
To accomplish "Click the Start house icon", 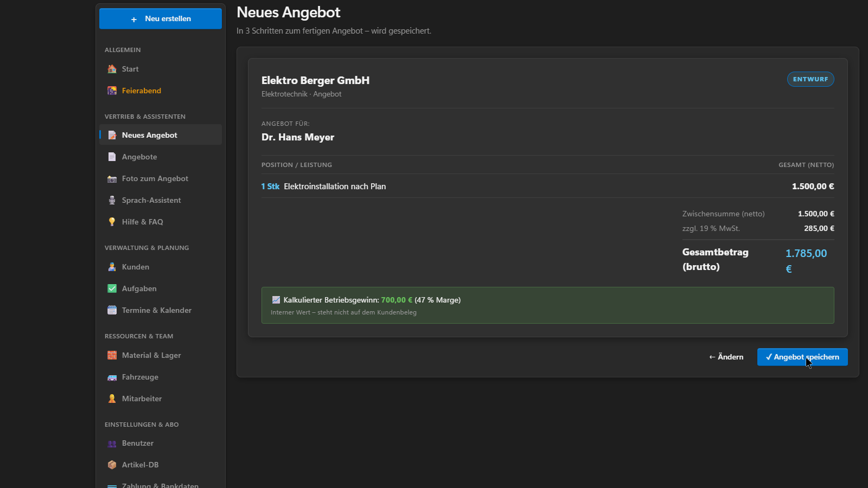I will (112, 69).
